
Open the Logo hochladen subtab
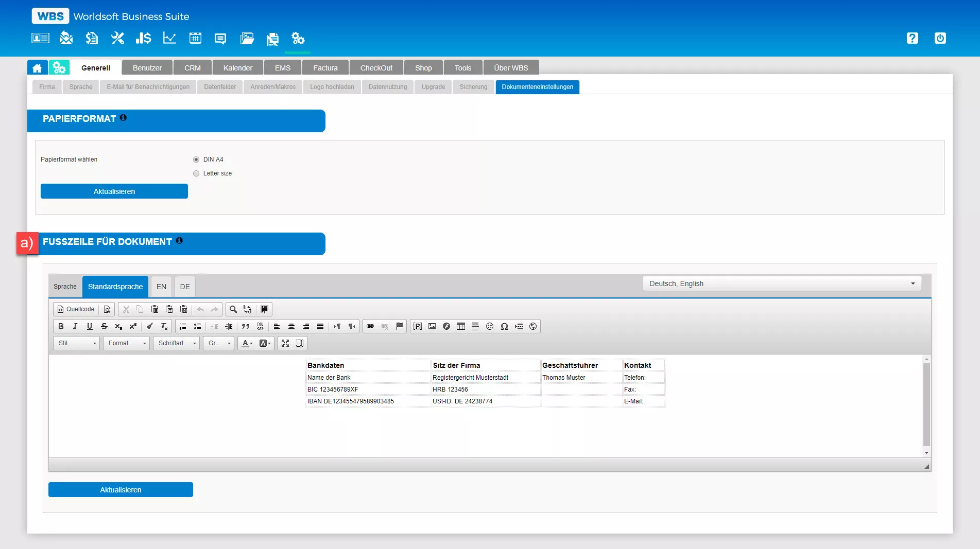tap(332, 87)
